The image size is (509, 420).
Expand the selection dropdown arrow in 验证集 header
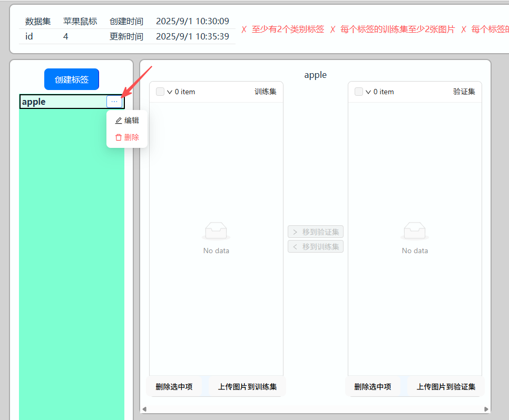tap(368, 92)
